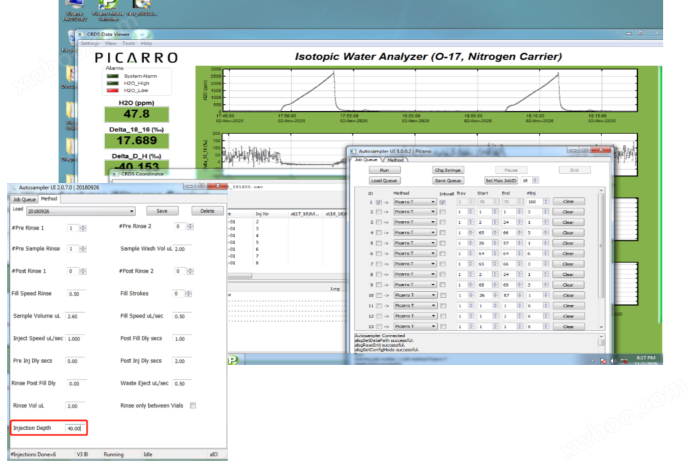699x471 pixels.
Task: Open Settings menu in CRDS Data Viewer
Action: [x=90, y=43]
